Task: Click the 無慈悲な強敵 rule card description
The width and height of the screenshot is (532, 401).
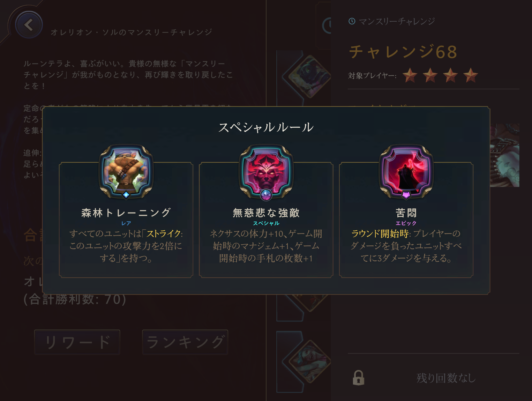Action: click(x=266, y=246)
